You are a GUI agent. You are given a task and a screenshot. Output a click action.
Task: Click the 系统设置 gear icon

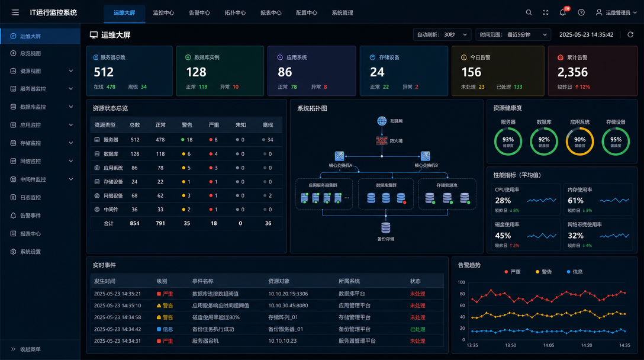pyautogui.click(x=13, y=252)
